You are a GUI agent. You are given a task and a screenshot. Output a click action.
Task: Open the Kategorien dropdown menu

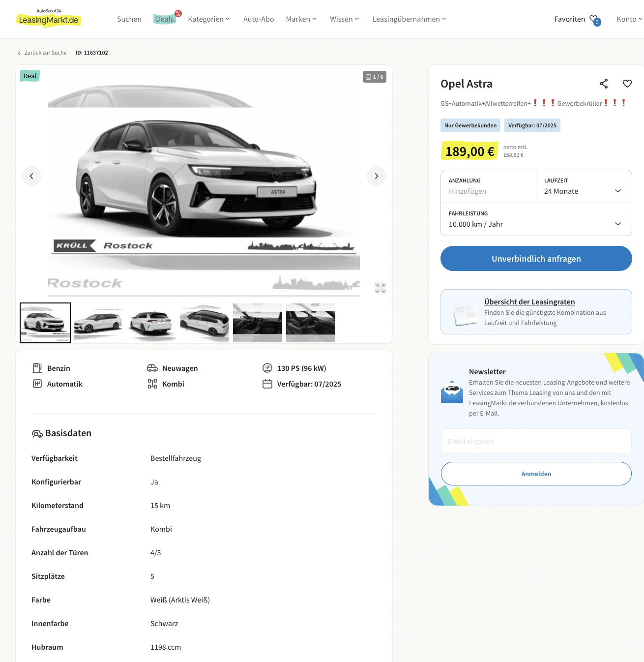(208, 19)
